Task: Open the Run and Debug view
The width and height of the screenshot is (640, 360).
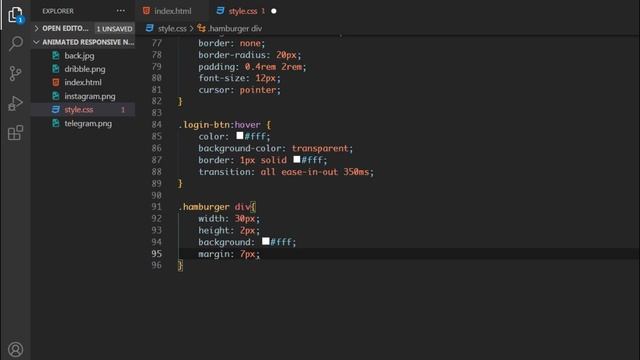Action: coord(15,103)
